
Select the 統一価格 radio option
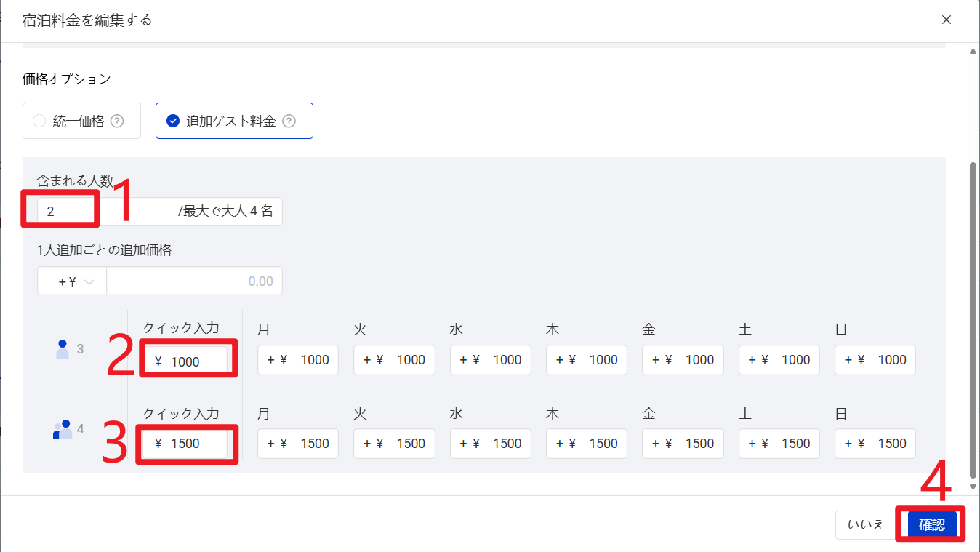click(39, 121)
